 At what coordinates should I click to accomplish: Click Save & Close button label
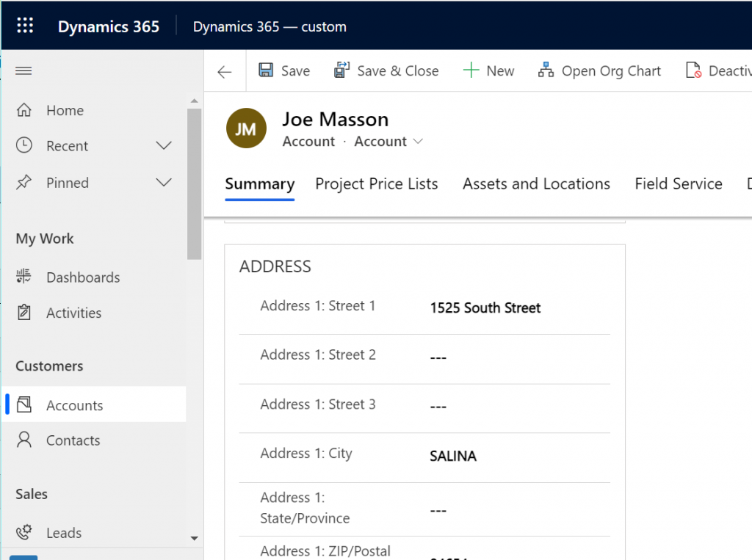pos(397,71)
